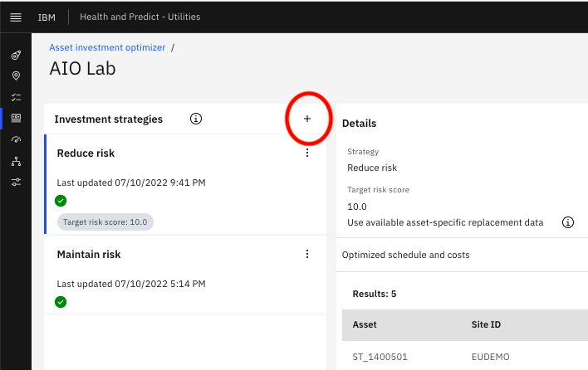588x370 pixels.
Task: Open the map location pin icon
Action: [16, 76]
